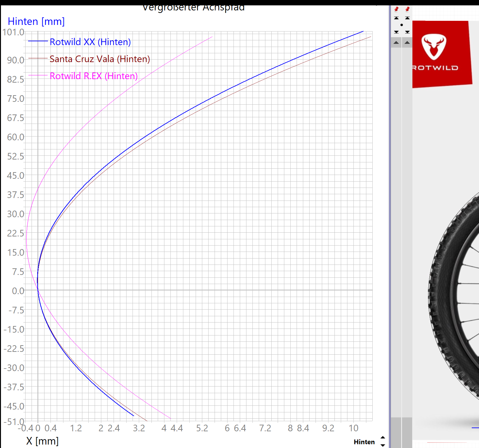Click the right red pushpin icon
The height and width of the screenshot is (448, 479).
coord(407,9)
